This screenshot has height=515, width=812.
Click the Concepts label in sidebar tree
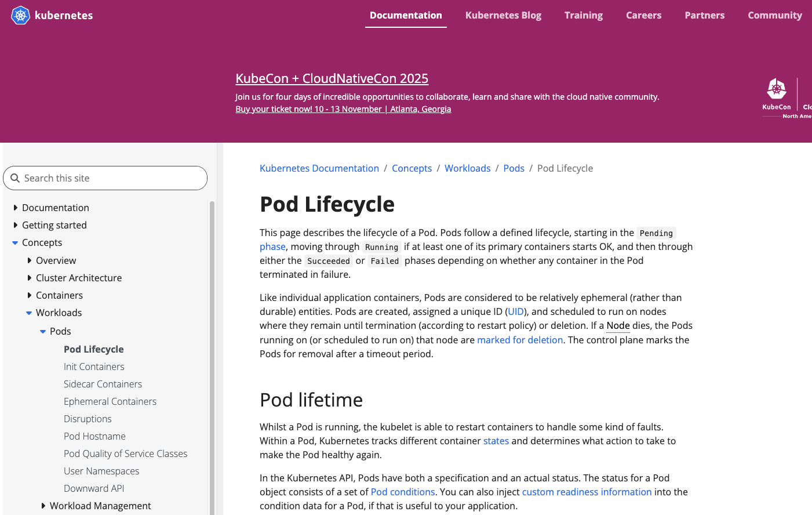[42, 242]
